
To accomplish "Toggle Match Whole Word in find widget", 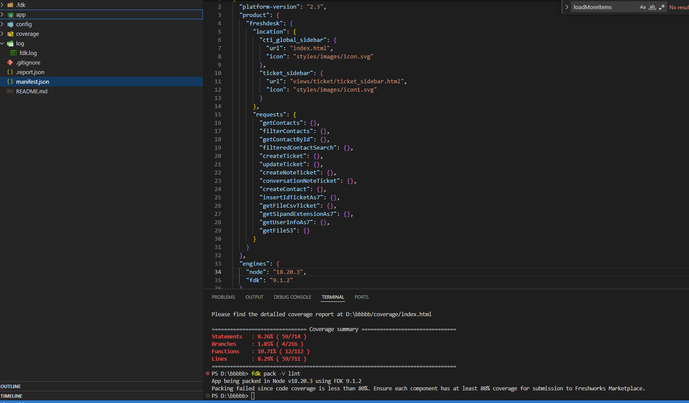I will (652, 7).
